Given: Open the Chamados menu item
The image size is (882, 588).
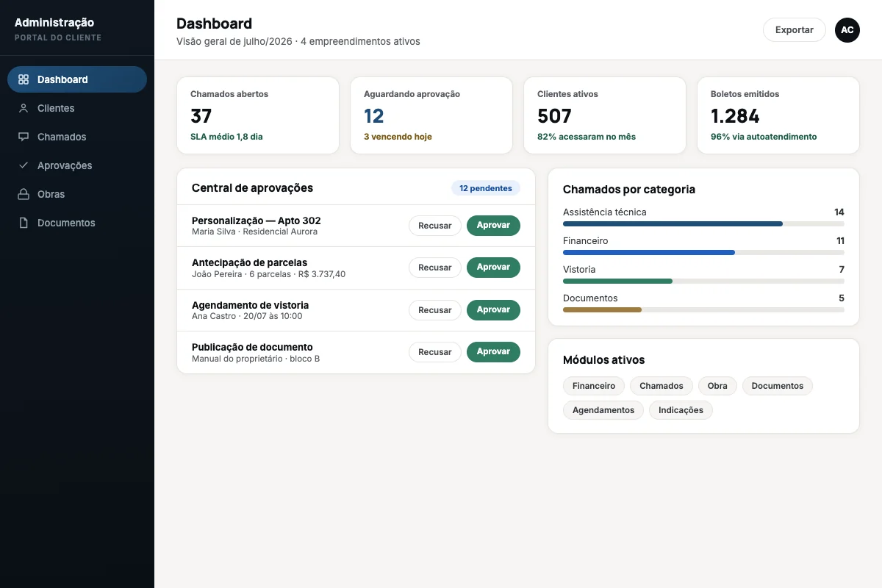Looking at the screenshot, I should coord(77,137).
